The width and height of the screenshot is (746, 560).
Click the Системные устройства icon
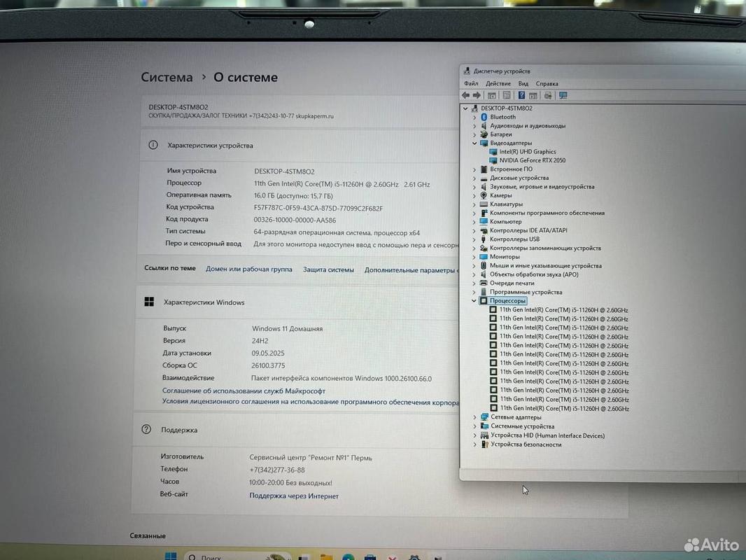[484, 426]
